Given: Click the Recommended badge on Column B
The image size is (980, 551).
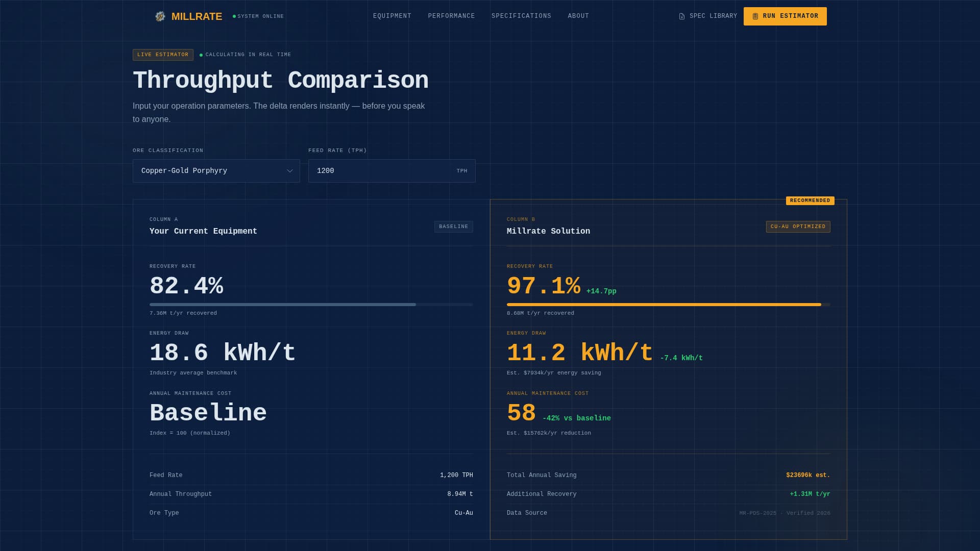Looking at the screenshot, I should [x=810, y=201].
